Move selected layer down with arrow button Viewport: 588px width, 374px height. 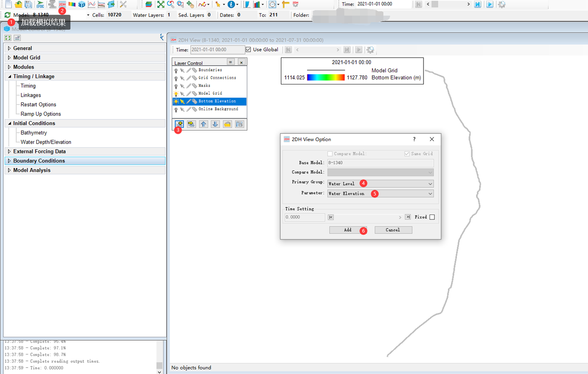(215, 124)
